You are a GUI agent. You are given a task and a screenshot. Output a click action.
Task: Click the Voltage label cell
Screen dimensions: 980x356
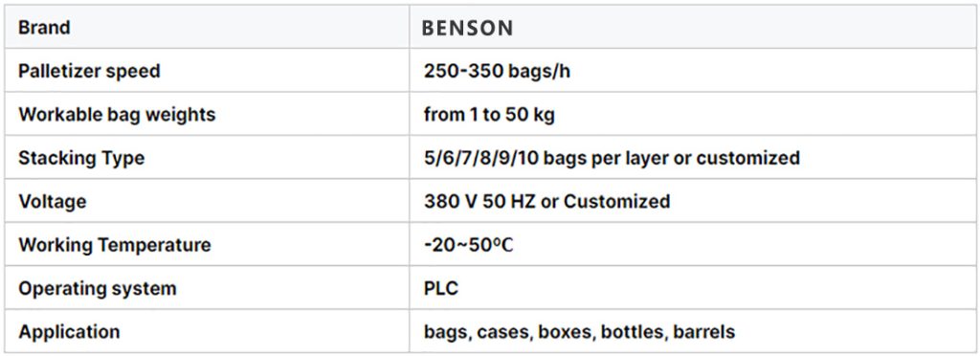(x=207, y=201)
